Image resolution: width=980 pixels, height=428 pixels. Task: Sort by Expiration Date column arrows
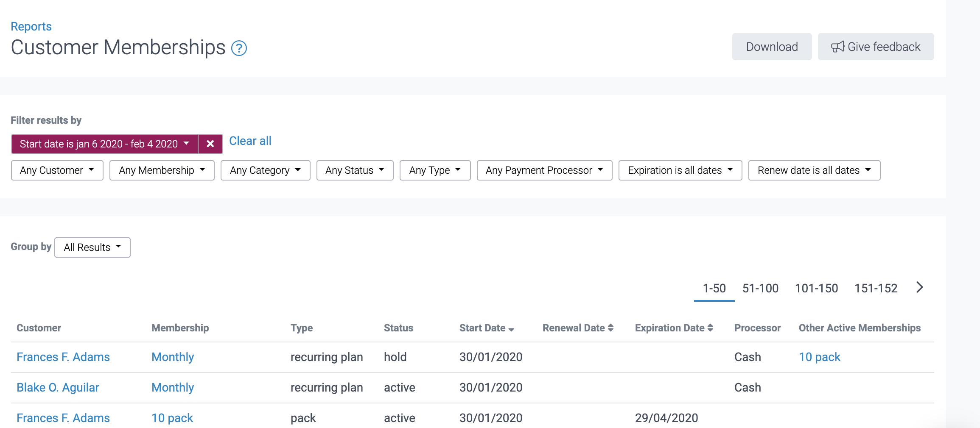[710, 328]
